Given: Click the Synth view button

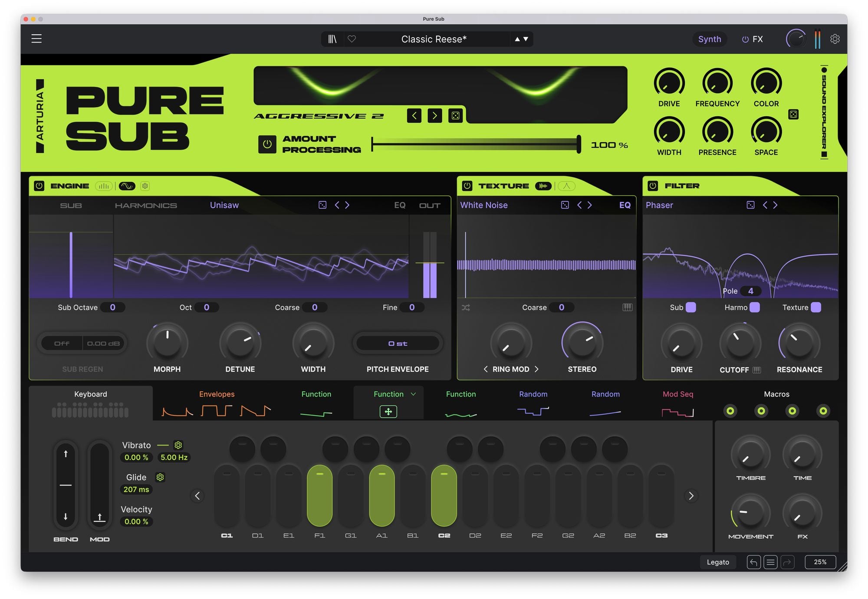Looking at the screenshot, I should point(710,39).
